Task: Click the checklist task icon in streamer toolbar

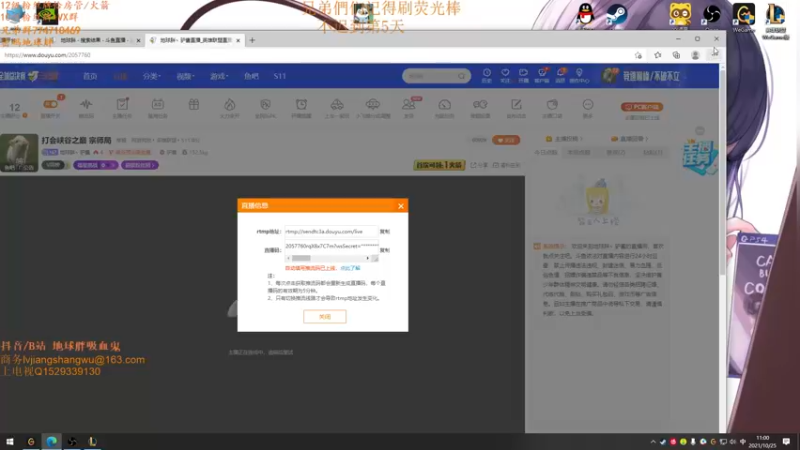Action: point(122,104)
